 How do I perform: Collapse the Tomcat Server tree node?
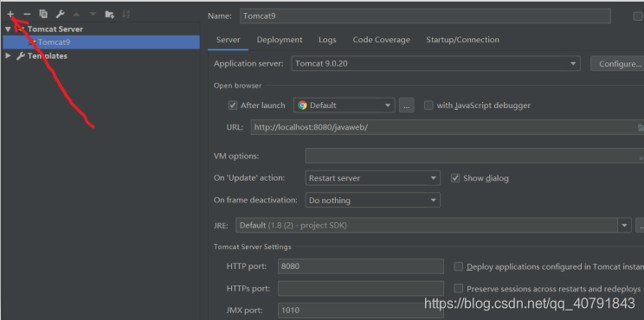pyautogui.click(x=8, y=29)
